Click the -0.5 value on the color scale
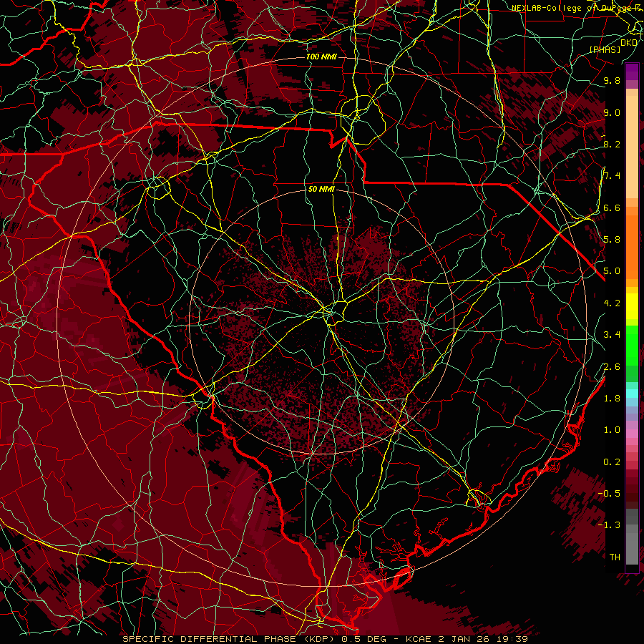Viewport: 644px width, 644px height. coord(609,494)
